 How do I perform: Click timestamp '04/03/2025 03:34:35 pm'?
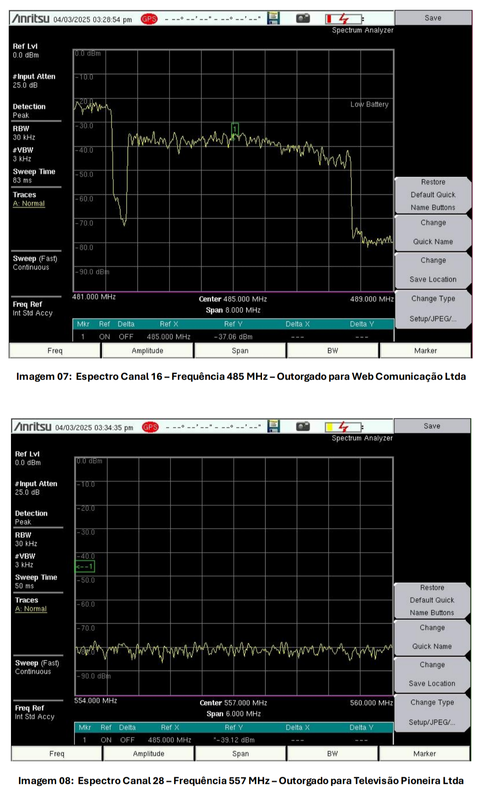[x=94, y=428]
